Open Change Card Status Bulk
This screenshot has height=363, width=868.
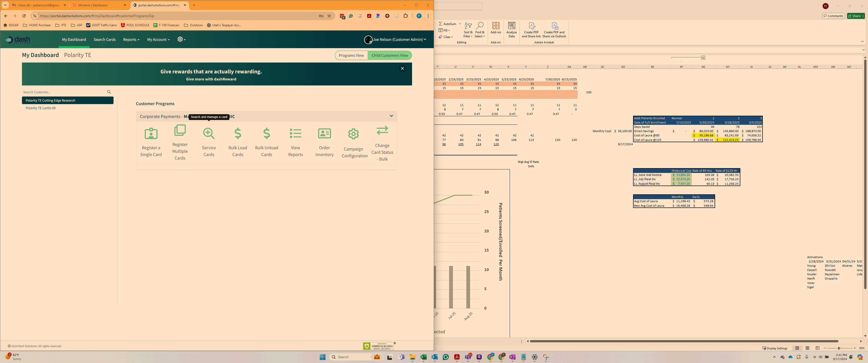(382, 143)
